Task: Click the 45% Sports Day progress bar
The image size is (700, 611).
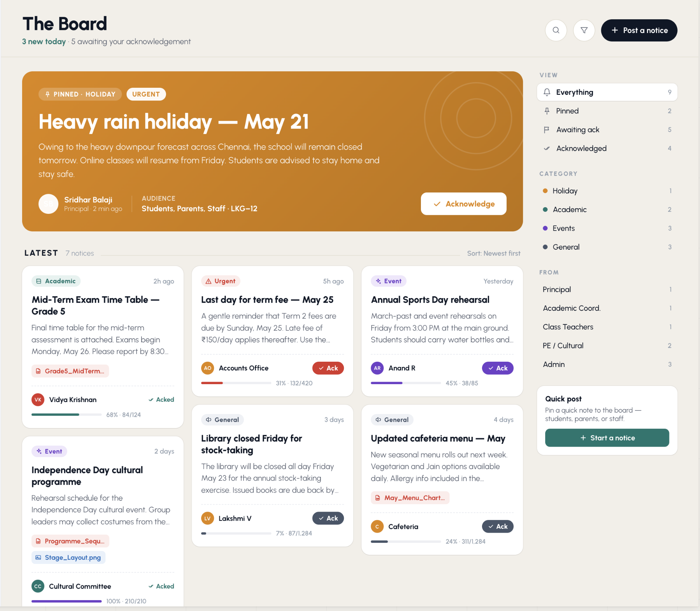Action: pyautogui.click(x=405, y=383)
